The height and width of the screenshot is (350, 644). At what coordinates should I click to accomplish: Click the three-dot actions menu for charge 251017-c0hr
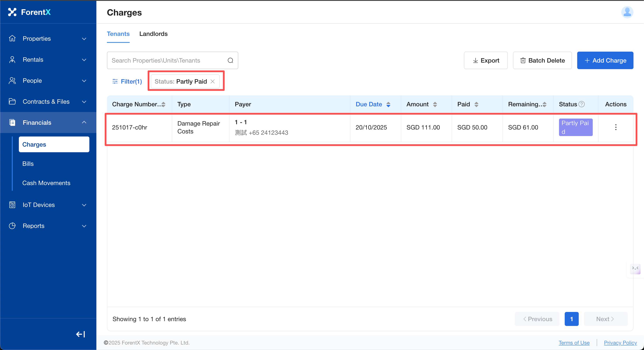pyautogui.click(x=616, y=127)
